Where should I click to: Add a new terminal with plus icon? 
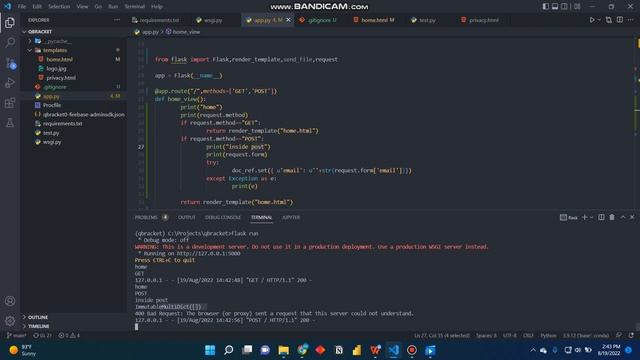coord(584,217)
